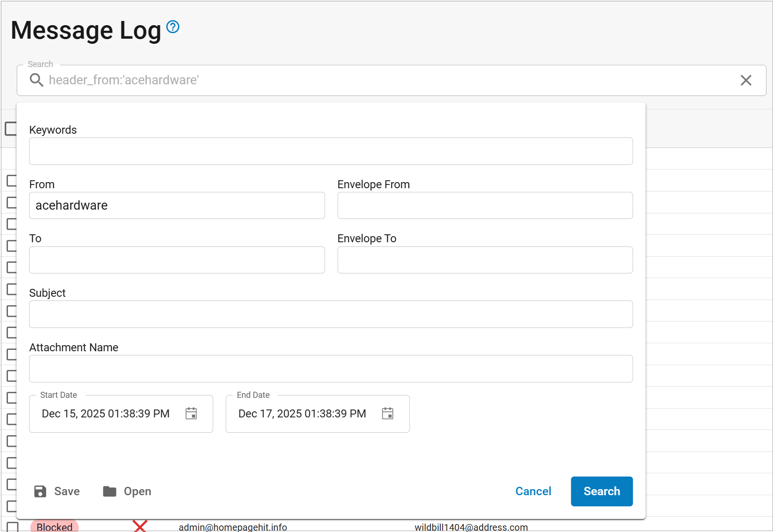
Task: Click the Open folder icon
Action: click(109, 491)
